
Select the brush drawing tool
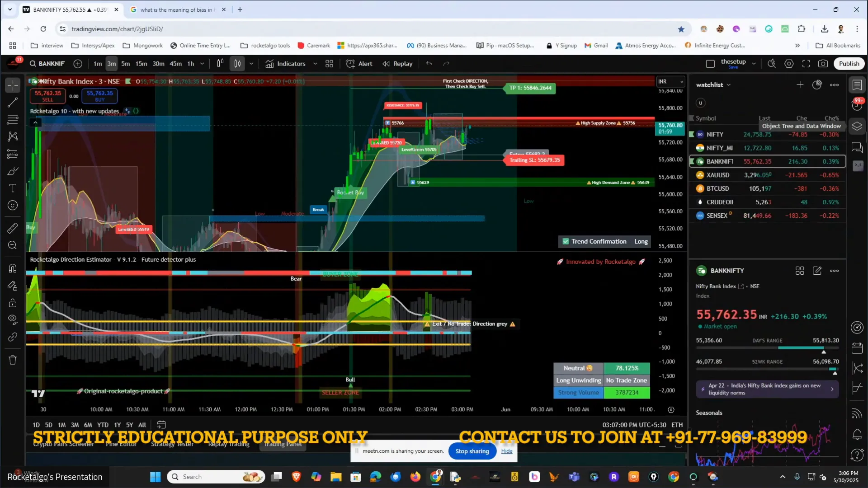coord(13,171)
